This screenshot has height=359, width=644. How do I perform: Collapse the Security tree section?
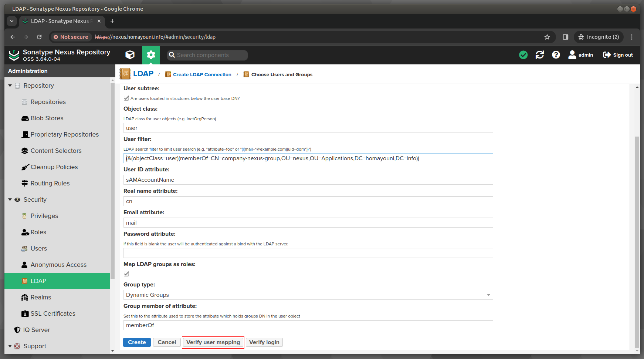pyautogui.click(x=10, y=199)
